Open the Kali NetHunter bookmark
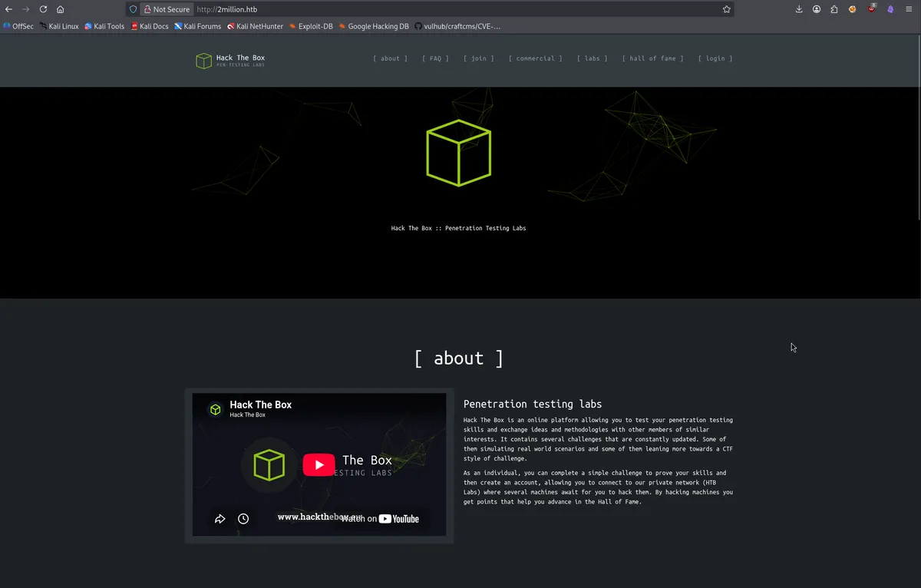This screenshot has height=588, width=921. tap(255, 26)
